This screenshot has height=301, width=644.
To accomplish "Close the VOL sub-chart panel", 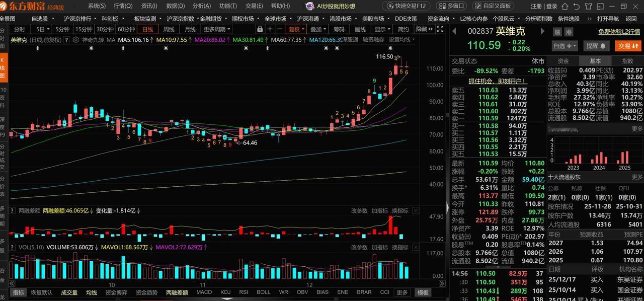I will coord(416,247).
